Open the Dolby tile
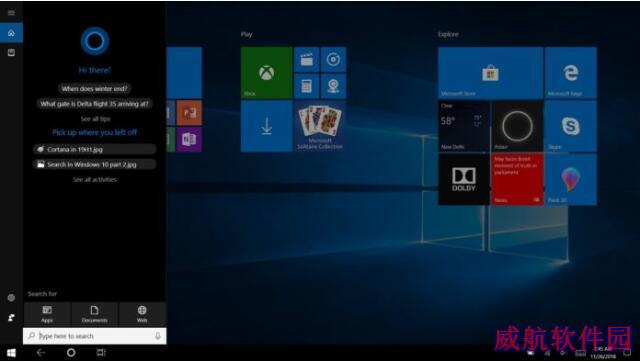Image resolution: width=640 pixels, height=362 pixels. click(464, 180)
